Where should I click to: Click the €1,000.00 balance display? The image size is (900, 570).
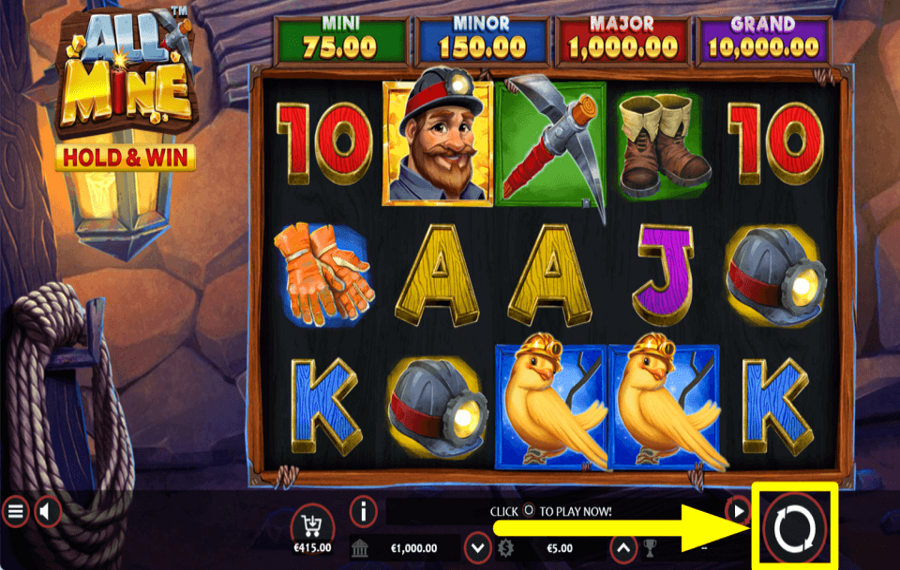pos(414,548)
